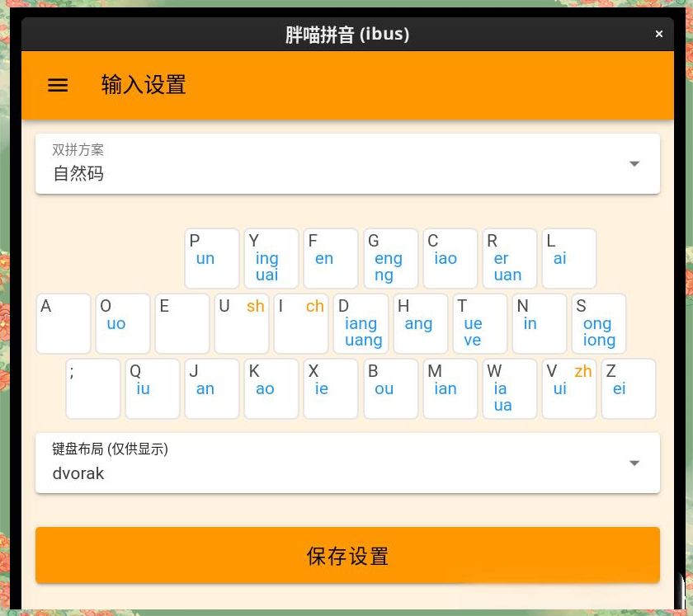693x616 pixels.
Task: Click the Y key showing ing uai
Action: pos(271,258)
